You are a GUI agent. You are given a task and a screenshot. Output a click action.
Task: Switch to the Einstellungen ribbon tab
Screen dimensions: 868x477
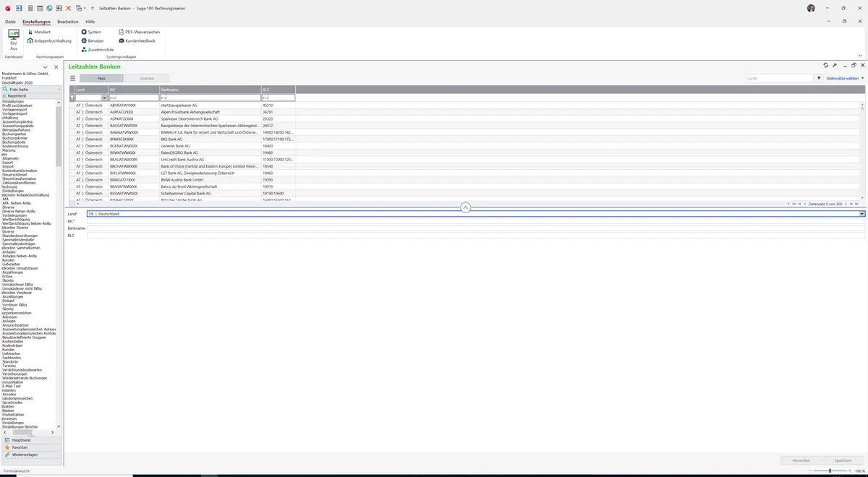click(36, 22)
